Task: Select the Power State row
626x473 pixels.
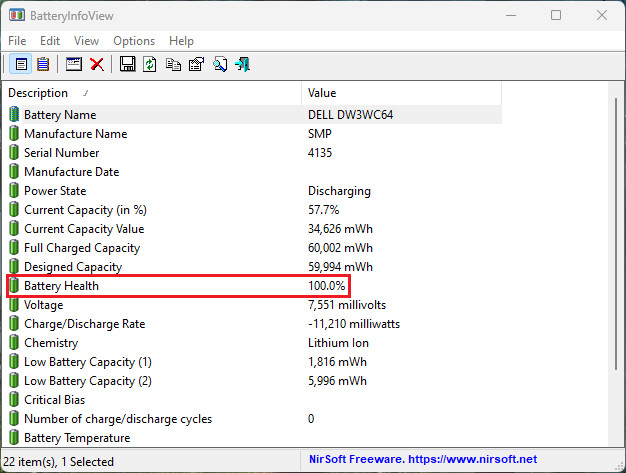Action: (x=254, y=190)
